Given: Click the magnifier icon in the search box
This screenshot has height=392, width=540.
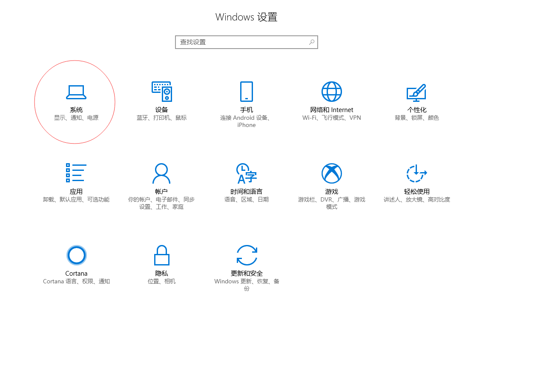Looking at the screenshot, I should pos(312,42).
